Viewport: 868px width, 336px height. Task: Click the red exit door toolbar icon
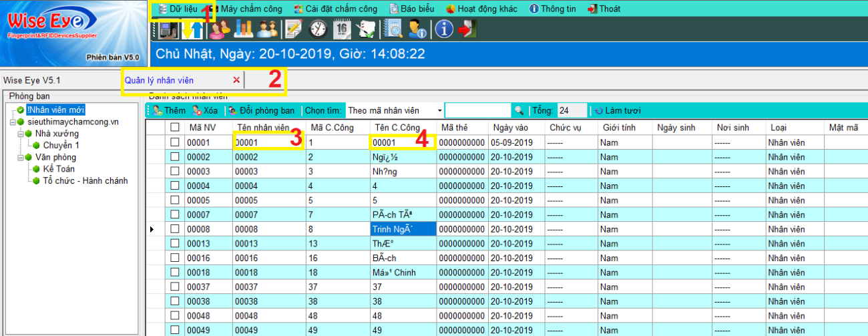(x=467, y=29)
